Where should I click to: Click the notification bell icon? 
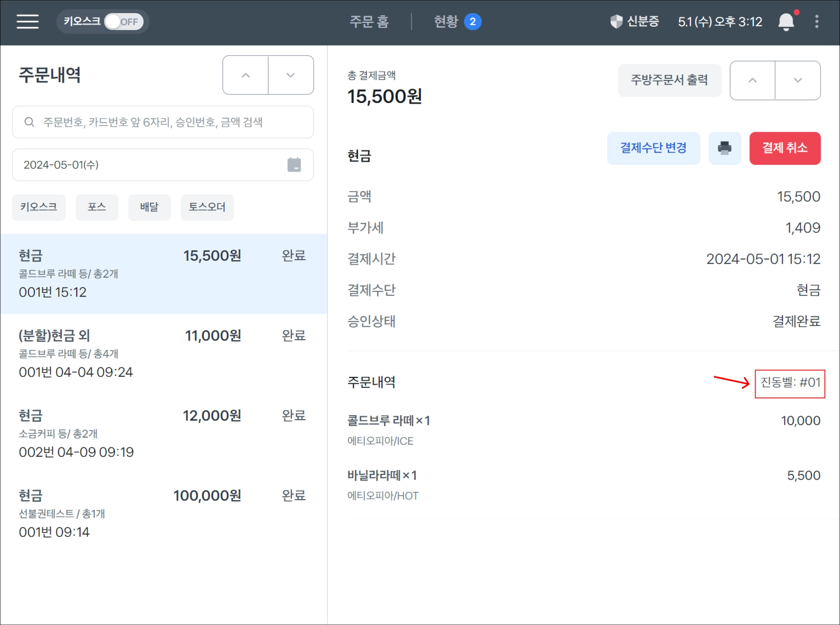[786, 21]
